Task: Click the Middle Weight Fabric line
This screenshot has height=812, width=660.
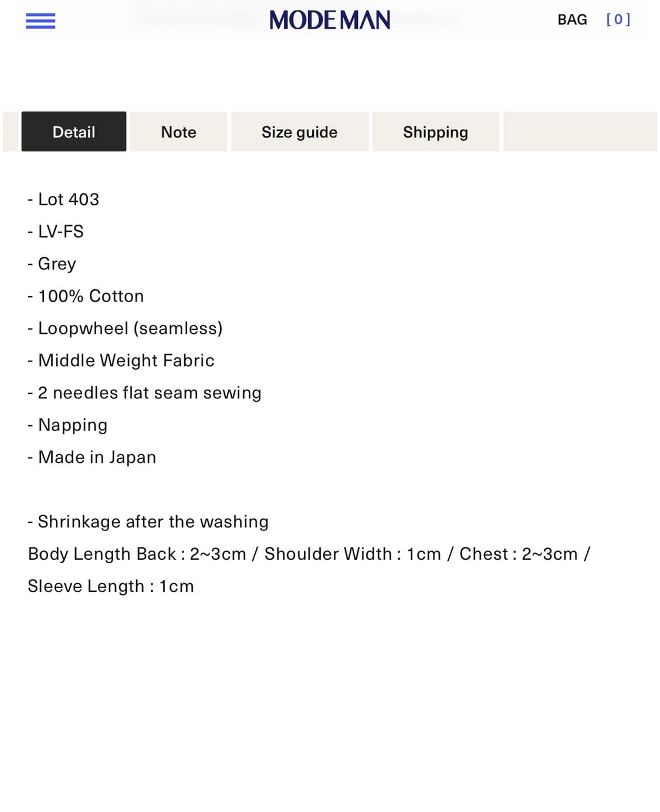Action: point(121,361)
